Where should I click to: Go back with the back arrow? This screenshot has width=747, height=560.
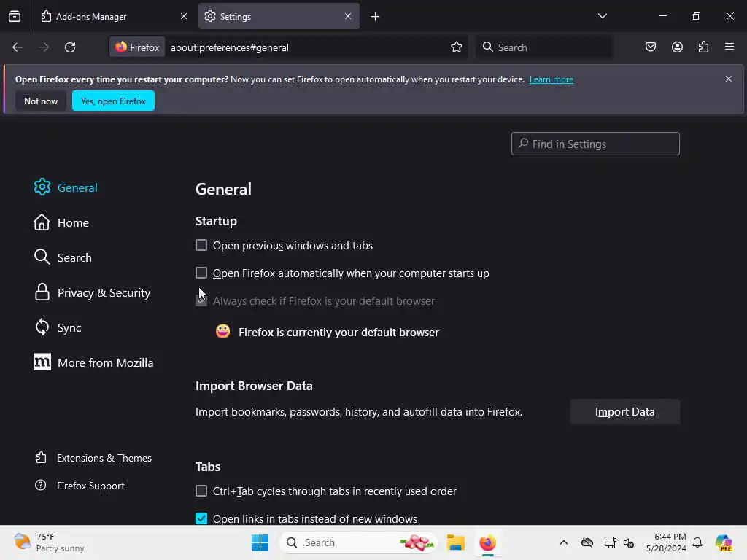pos(18,47)
